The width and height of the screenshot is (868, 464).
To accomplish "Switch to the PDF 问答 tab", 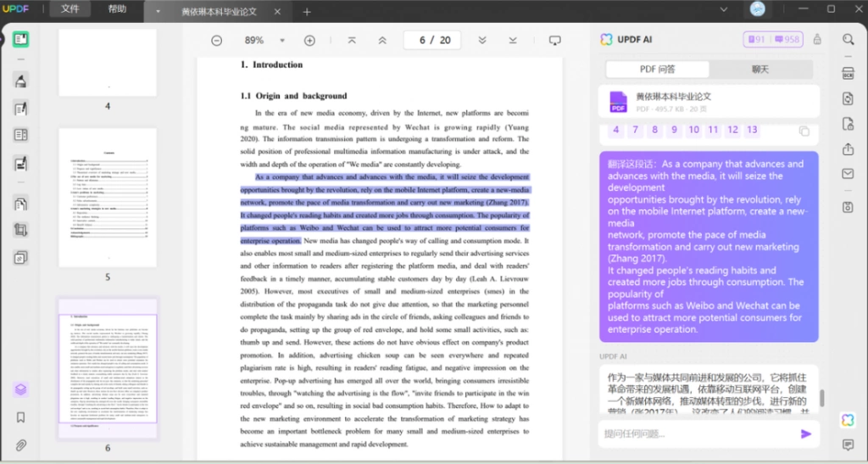I will click(x=657, y=70).
